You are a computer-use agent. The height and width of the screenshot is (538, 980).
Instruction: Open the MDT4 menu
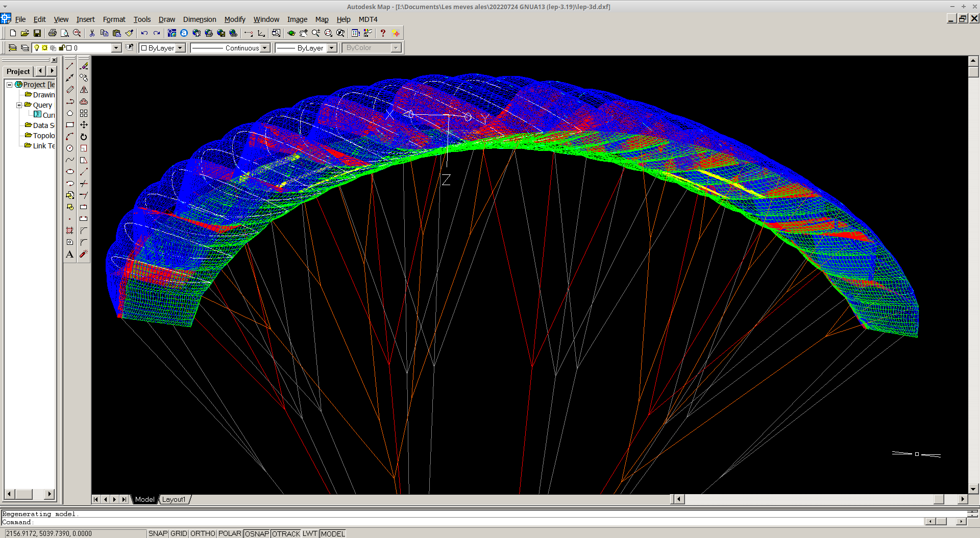click(368, 19)
